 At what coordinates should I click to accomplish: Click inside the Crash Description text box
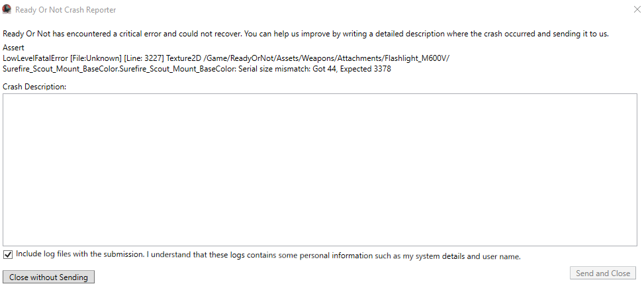[x=320, y=170]
